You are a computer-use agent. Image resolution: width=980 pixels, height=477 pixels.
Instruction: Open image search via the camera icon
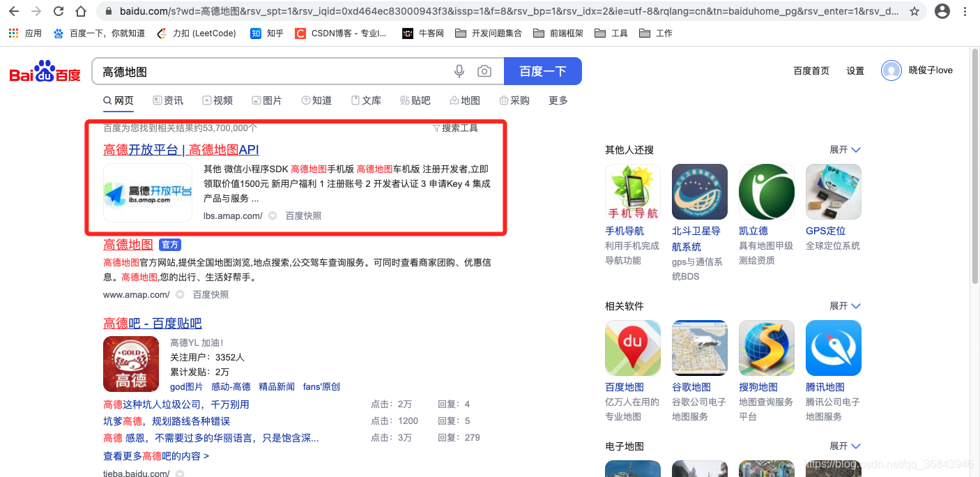click(x=484, y=70)
